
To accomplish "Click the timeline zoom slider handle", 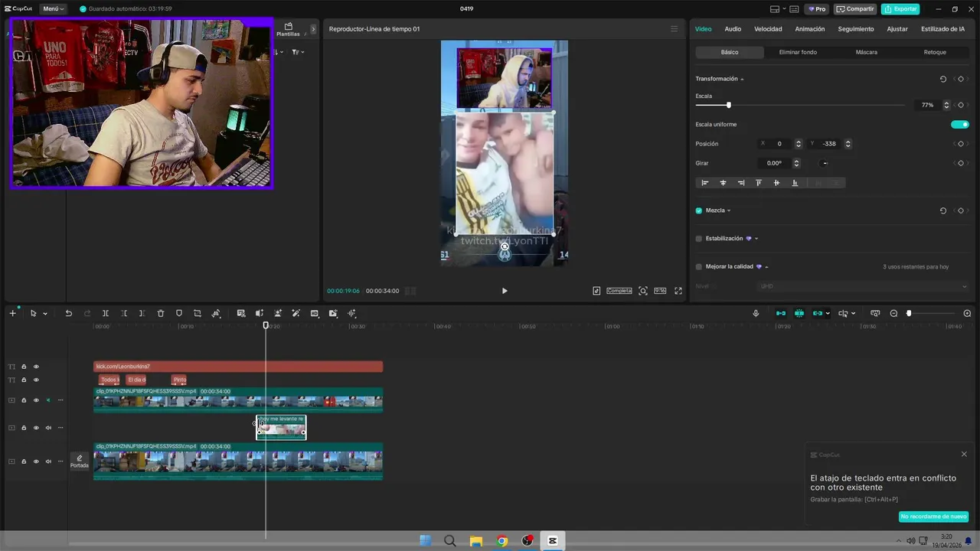I will (909, 314).
